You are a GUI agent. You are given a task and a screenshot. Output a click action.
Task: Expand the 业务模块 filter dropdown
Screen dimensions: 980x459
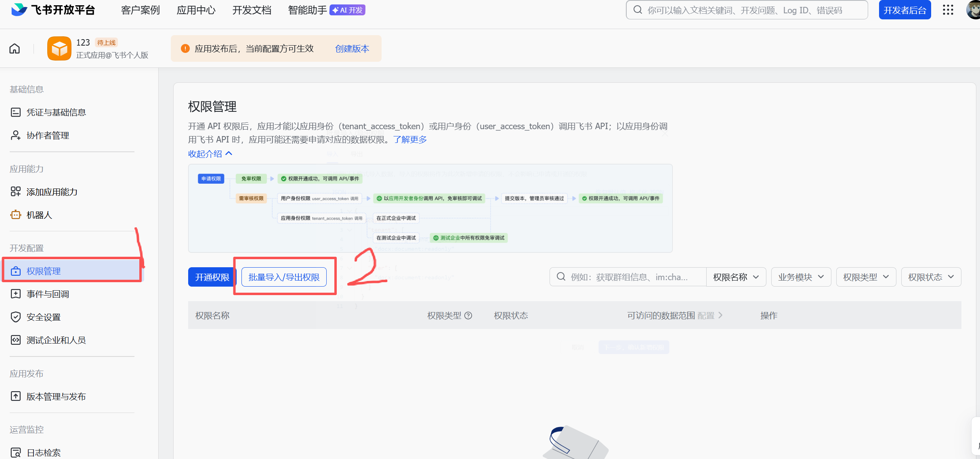(x=801, y=277)
